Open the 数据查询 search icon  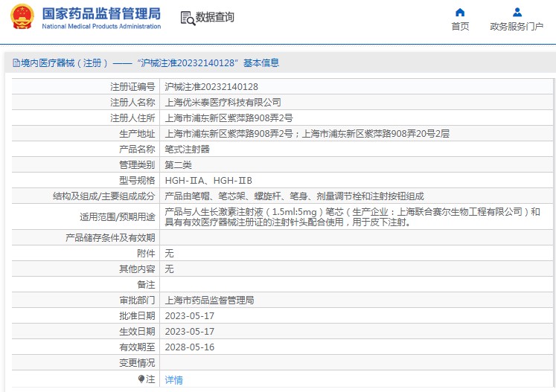pyautogui.click(x=188, y=18)
